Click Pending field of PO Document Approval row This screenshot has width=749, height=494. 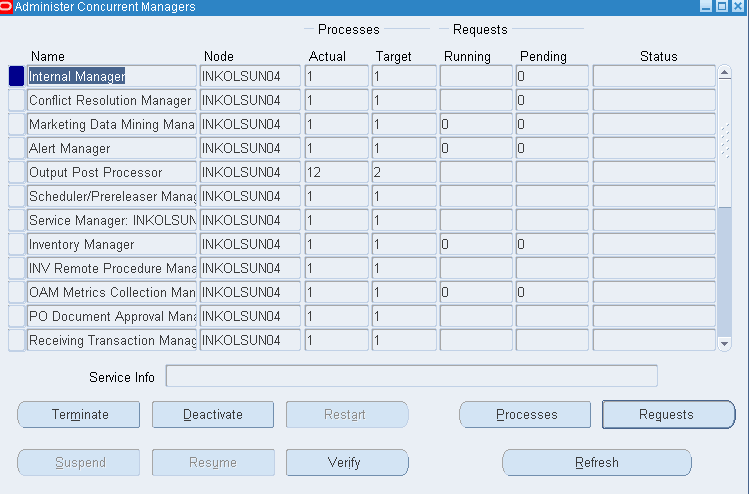(552, 316)
